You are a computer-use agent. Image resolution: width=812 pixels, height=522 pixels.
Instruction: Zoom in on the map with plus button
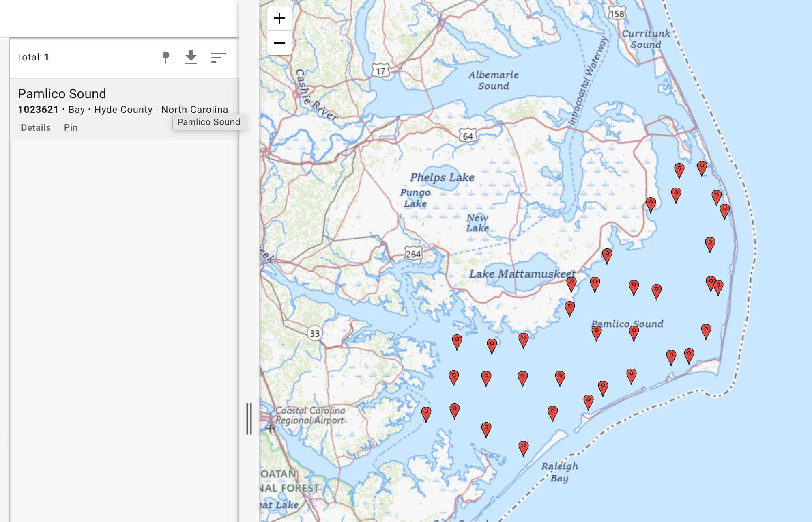tap(279, 18)
